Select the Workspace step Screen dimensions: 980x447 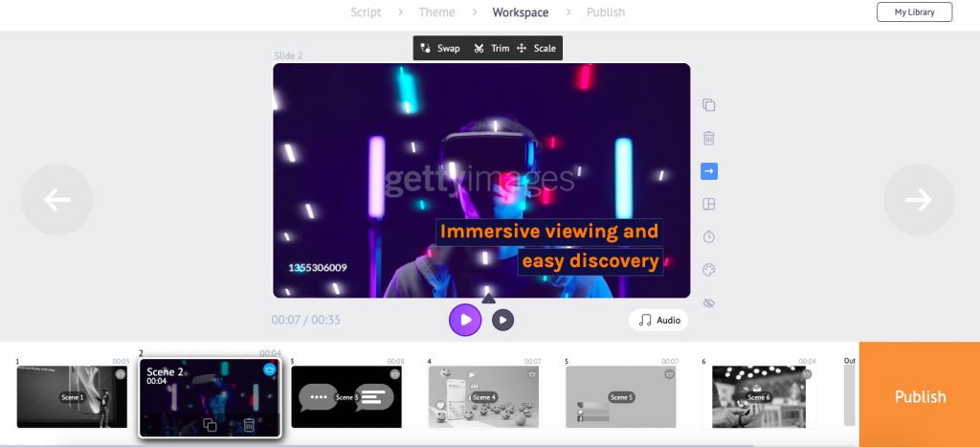521,12
